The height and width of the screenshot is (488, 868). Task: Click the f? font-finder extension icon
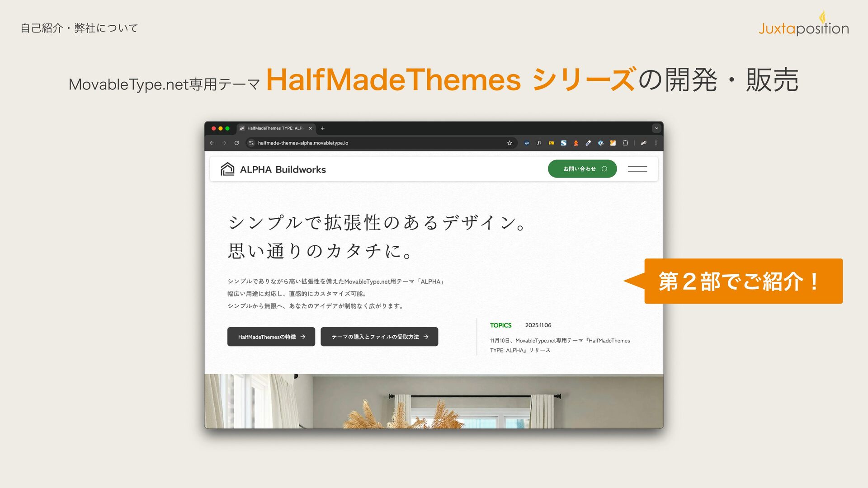[x=539, y=143]
